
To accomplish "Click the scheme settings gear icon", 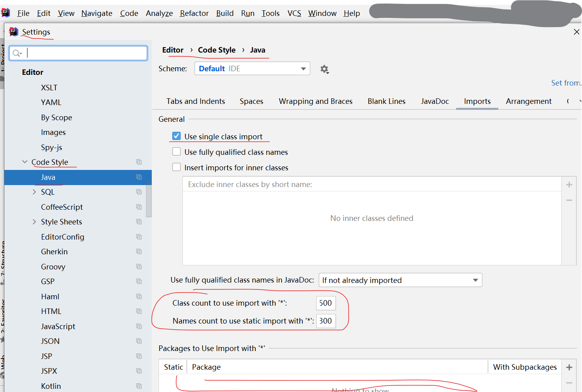I will point(325,69).
